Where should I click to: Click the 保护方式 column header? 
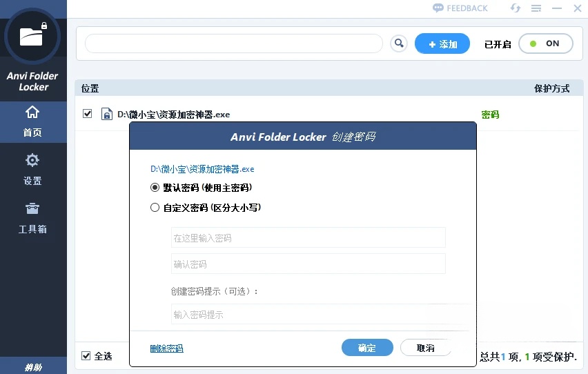click(551, 88)
